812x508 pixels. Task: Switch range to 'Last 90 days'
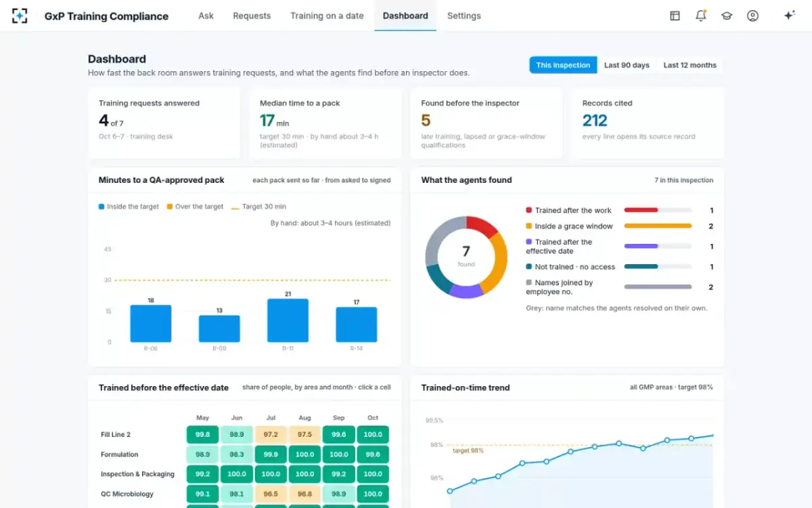pyautogui.click(x=627, y=65)
